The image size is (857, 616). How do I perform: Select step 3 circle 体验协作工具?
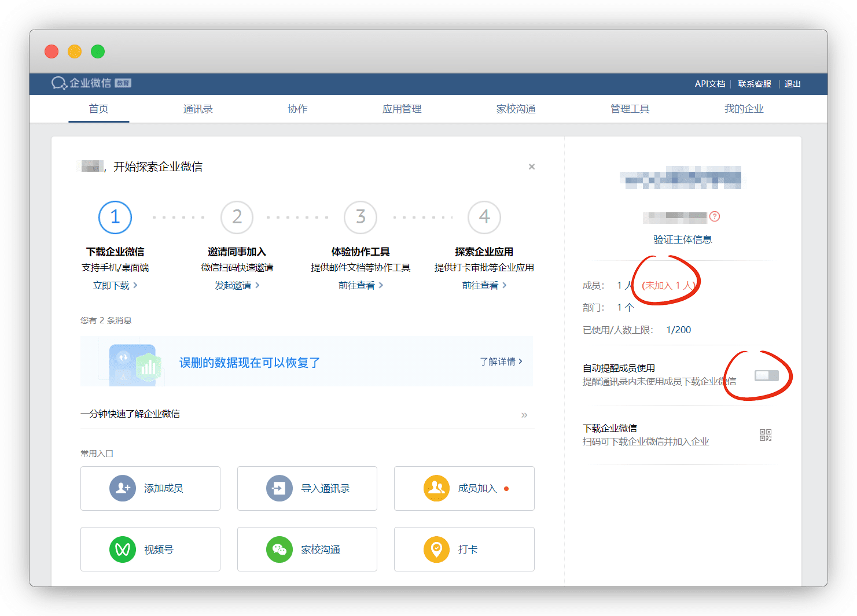tap(361, 217)
